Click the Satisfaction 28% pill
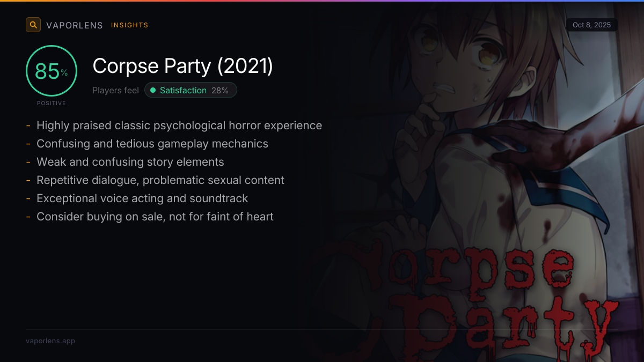 point(191,90)
